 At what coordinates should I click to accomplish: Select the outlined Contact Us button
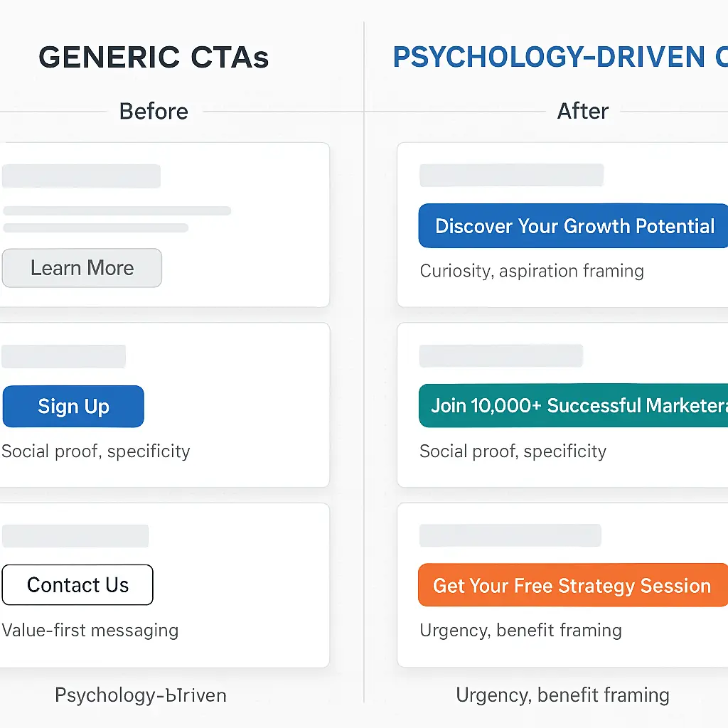click(77, 584)
